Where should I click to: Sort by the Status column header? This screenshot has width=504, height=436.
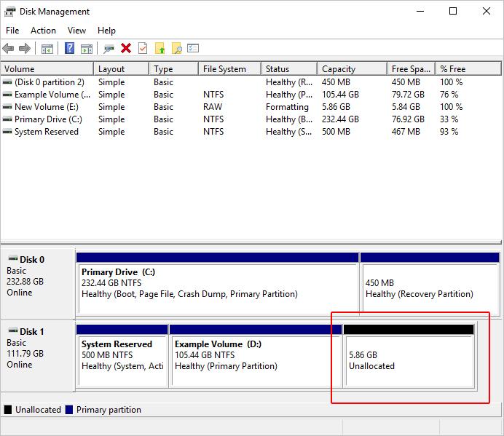(289, 68)
